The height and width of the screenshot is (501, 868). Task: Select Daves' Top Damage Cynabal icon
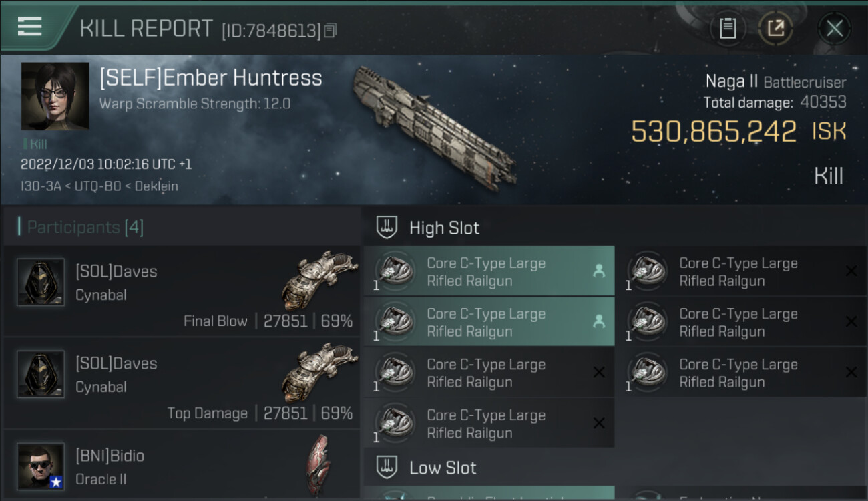click(x=318, y=371)
